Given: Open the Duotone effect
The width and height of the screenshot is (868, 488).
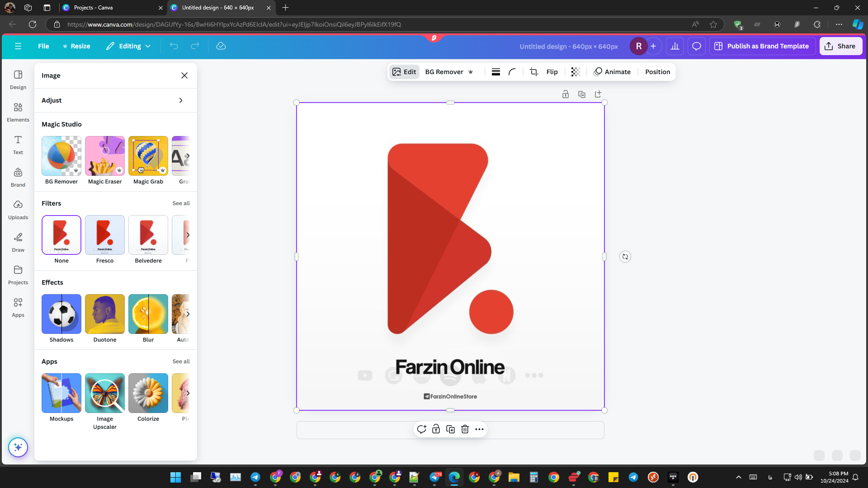Looking at the screenshot, I should click(105, 314).
